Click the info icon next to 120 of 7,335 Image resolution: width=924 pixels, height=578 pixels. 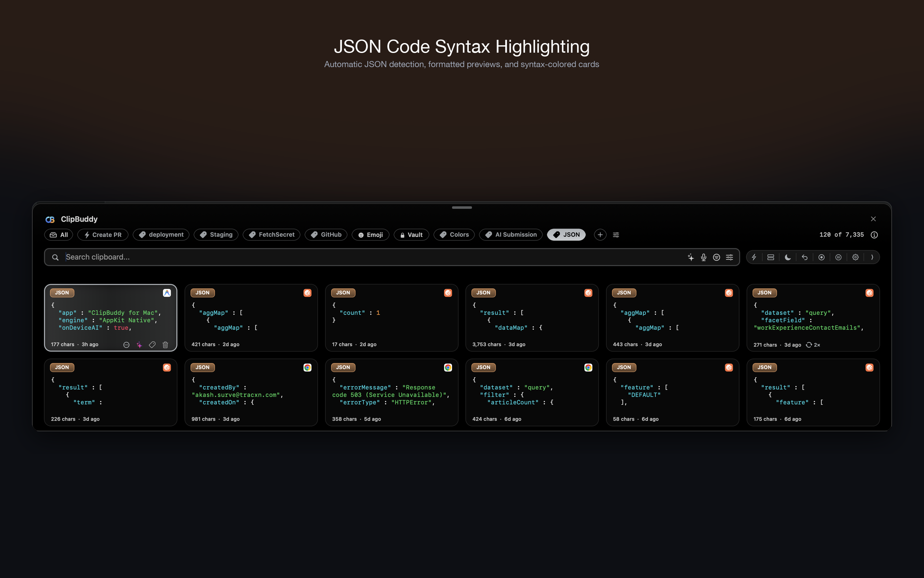[874, 235]
